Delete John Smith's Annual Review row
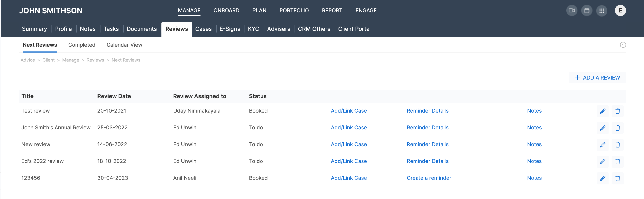The image size is (644, 199). coord(618,128)
